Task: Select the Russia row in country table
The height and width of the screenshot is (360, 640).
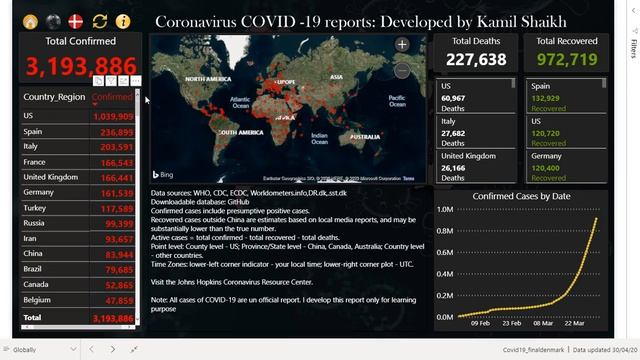Action: tap(78, 223)
